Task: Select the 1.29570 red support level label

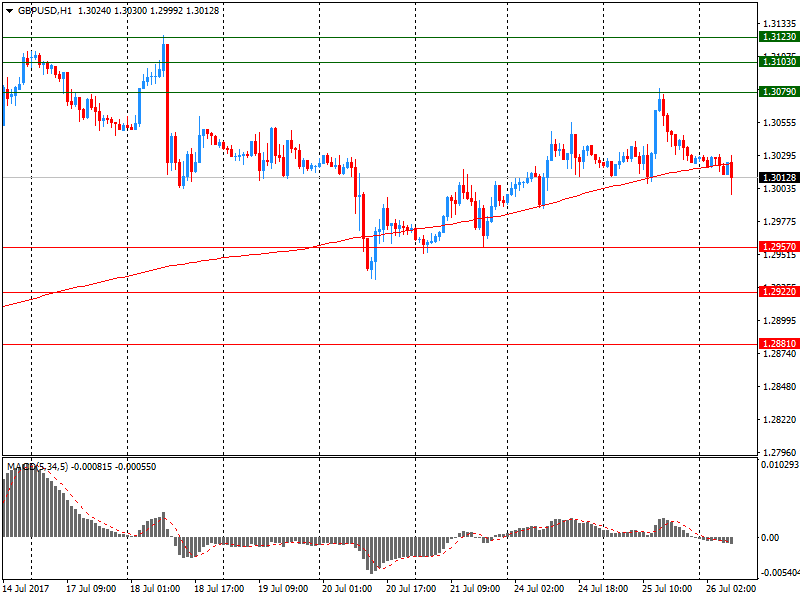Action: tap(779, 247)
